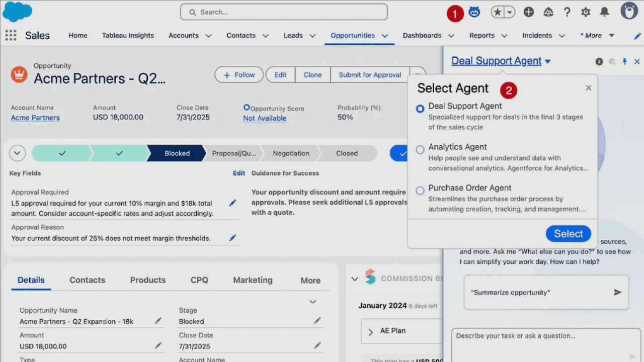Go to the Home nav tab
This screenshot has height=362, width=644.
(78, 36)
